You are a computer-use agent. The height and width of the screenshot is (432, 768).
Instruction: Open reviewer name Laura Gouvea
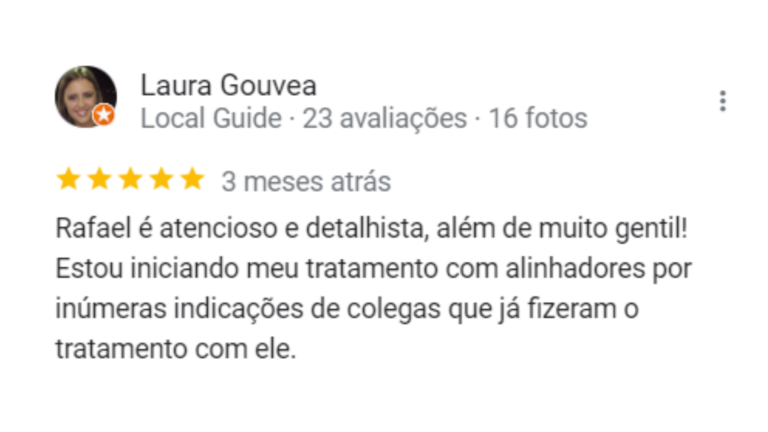tap(228, 85)
